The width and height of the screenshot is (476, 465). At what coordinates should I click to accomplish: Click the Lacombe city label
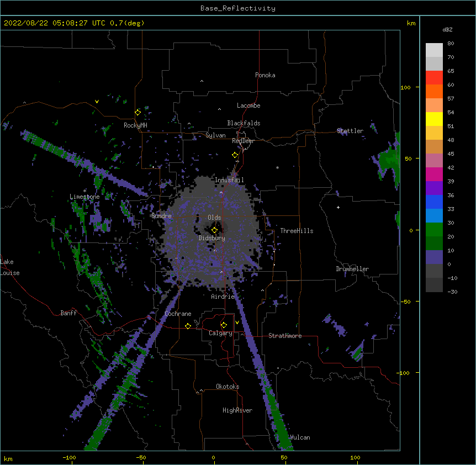(248, 105)
